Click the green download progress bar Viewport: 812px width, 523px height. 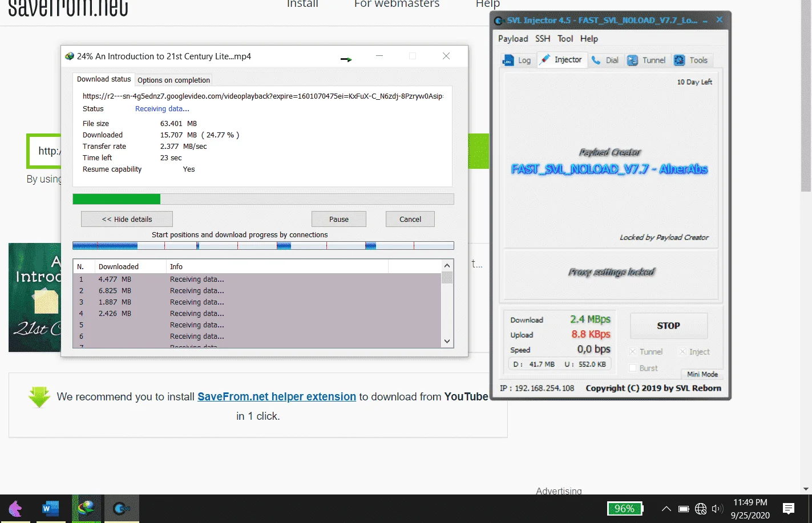click(263, 199)
